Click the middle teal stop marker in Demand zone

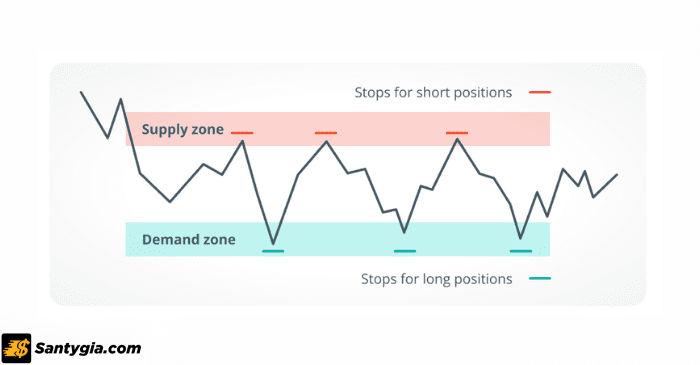(405, 251)
